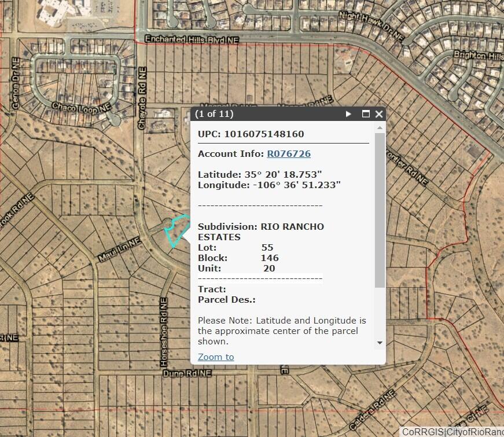Image resolution: width=504 pixels, height=437 pixels.
Task: Click the Block: 146 row
Action: coord(238,258)
